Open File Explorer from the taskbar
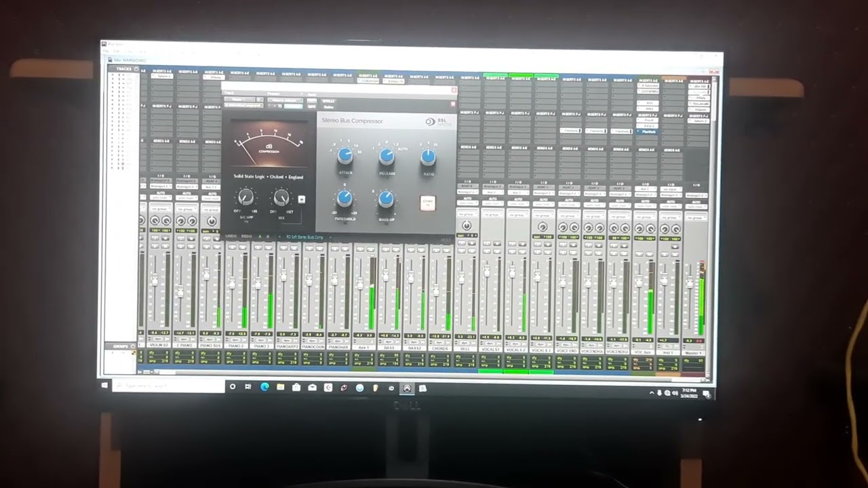 pos(280,387)
